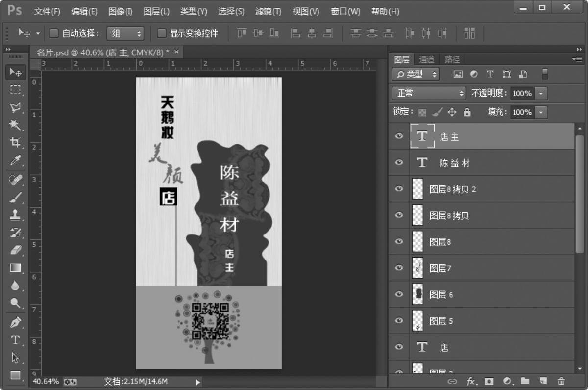Select the Eraser tool
The width and height of the screenshot is (588, 390).
pos(16,250)
